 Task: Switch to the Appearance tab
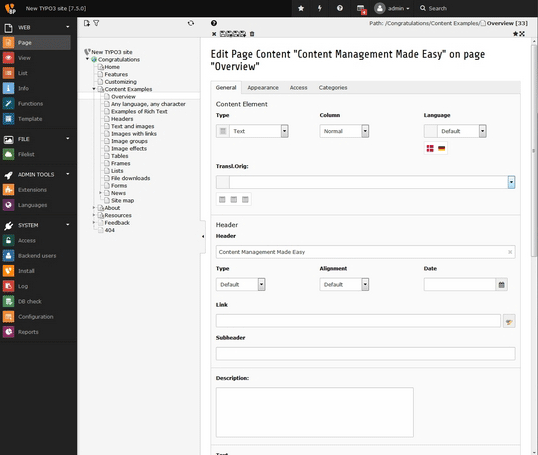click(x=263, y=88)
